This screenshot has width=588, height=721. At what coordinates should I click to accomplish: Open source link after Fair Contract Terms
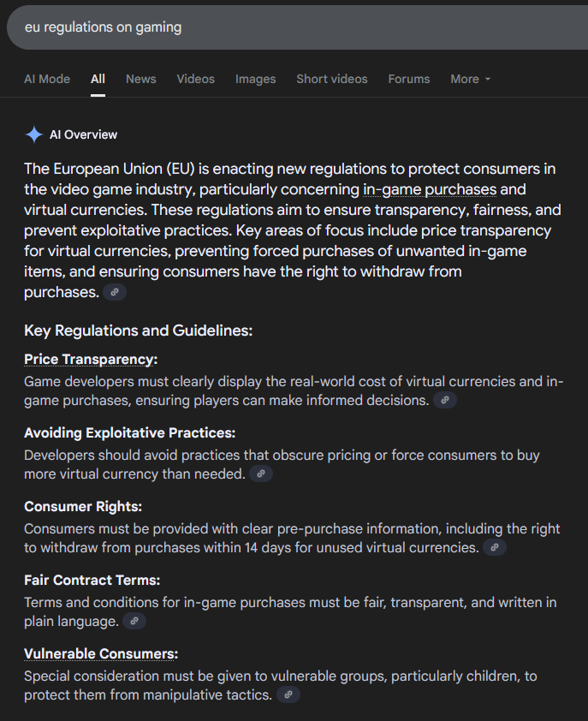coord(134,621)
